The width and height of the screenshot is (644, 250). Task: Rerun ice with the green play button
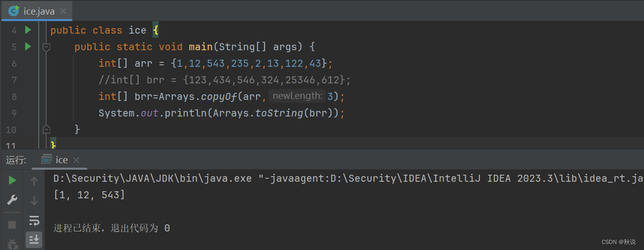(x=12, y=181)
